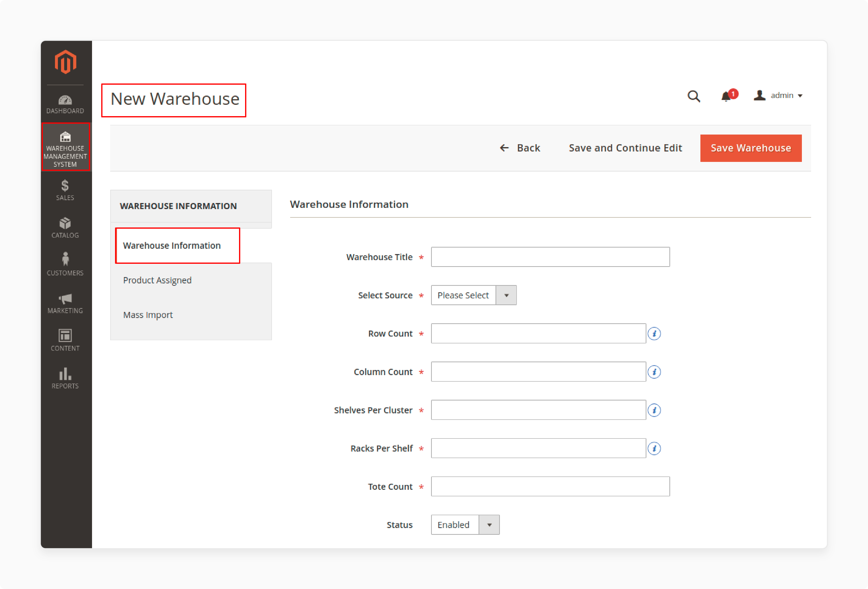
Task: Open the Select Source dropdown
Action: [x=473, y=295]
